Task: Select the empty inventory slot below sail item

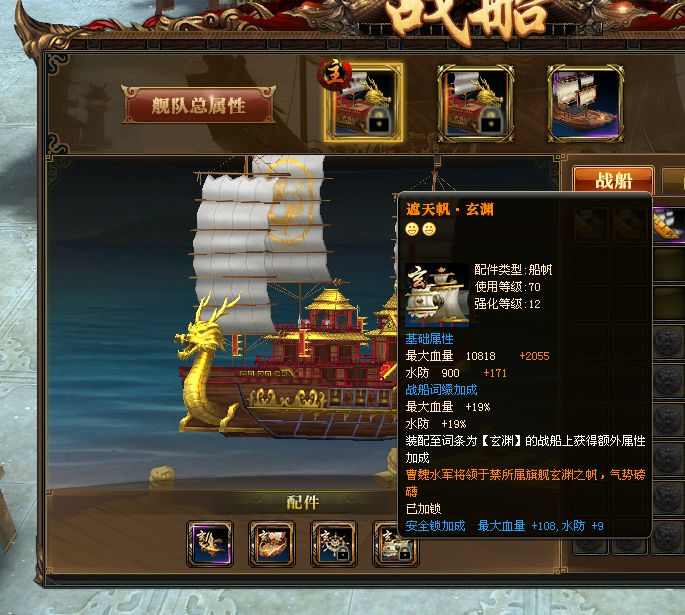Action: pyautogui.click(x=669, y=263)
